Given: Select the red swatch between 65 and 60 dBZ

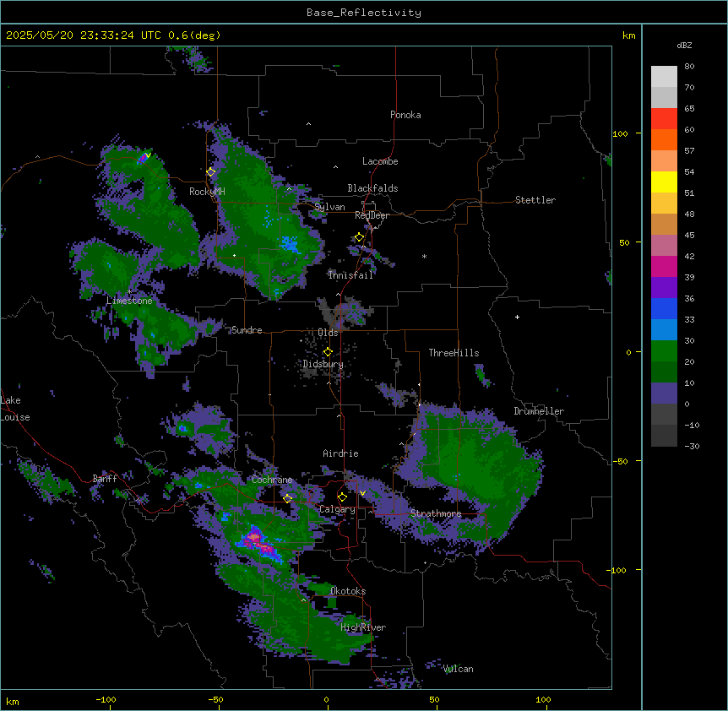Looking at the screenshot, I should pos(664,119).
